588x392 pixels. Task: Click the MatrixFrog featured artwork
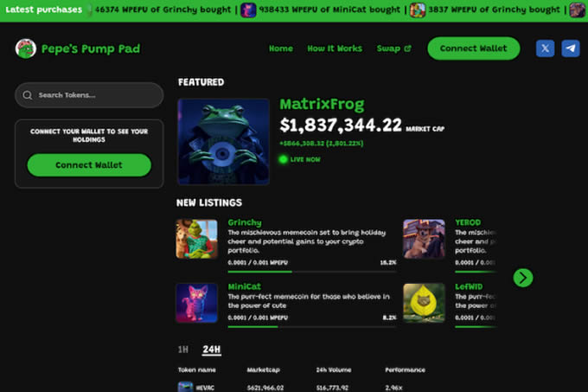click(x=224, y=141)
